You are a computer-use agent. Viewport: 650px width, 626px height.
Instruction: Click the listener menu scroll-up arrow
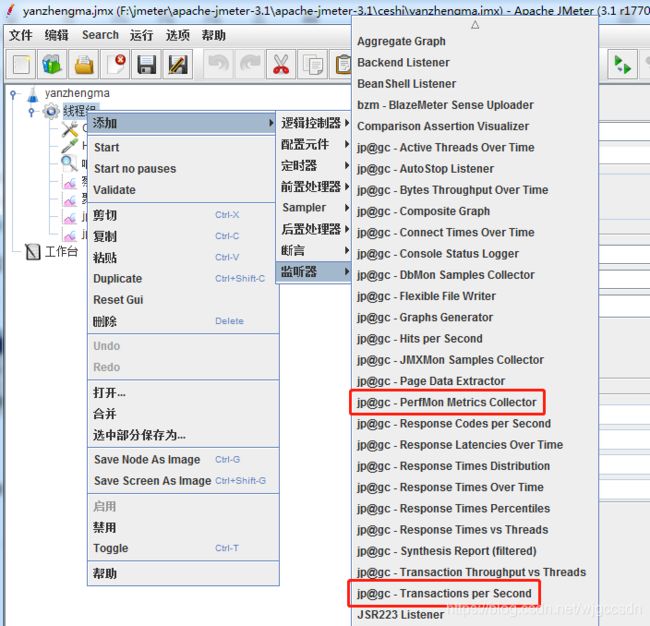[475, 25]
